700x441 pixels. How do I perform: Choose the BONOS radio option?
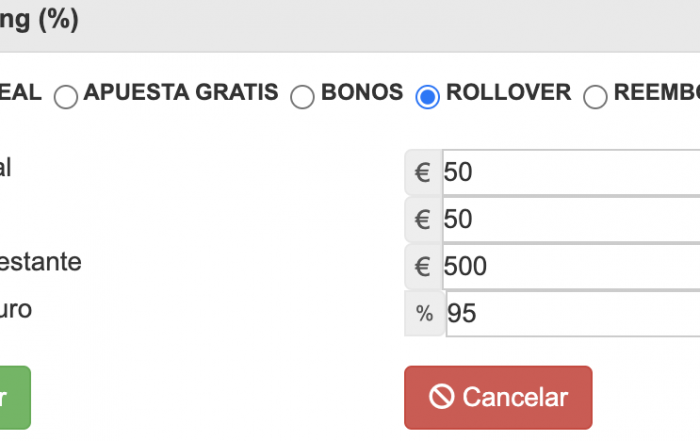coord(302,96)
